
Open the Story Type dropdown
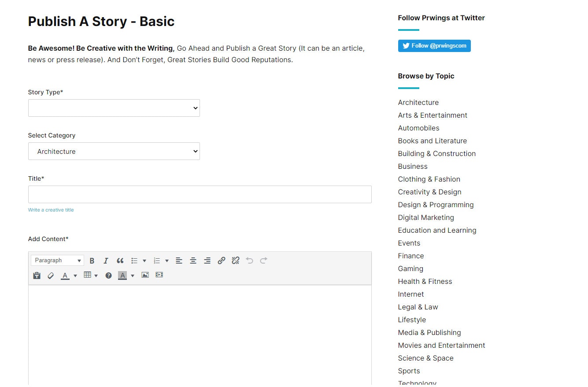[114, 108]
